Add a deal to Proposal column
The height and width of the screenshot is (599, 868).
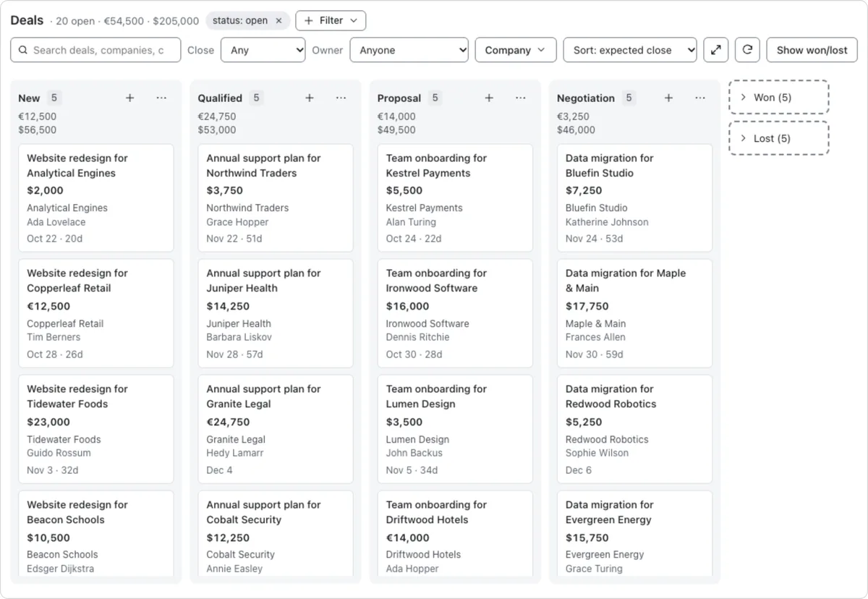tap(488, 98)
